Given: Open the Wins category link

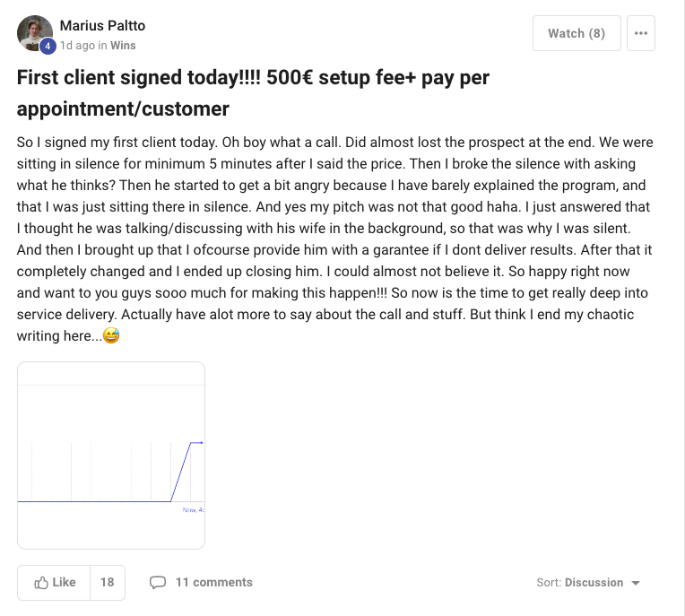Looking at the screenshot, I should (x=124, y=45).
